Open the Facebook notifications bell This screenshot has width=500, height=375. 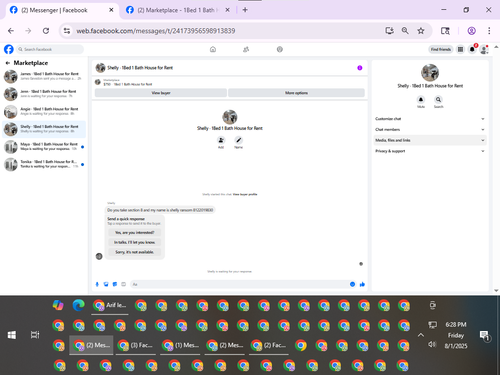pyautogui.click(x=472, y=49)
